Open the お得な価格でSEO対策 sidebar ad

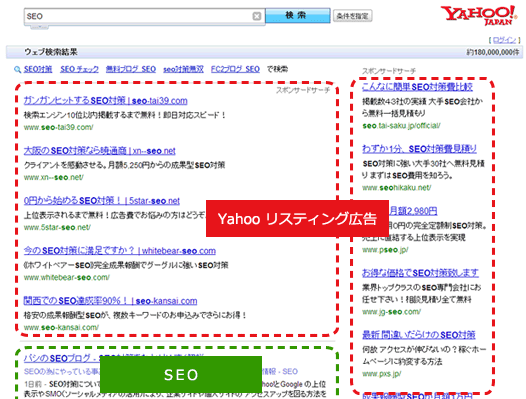click(420, 273)
